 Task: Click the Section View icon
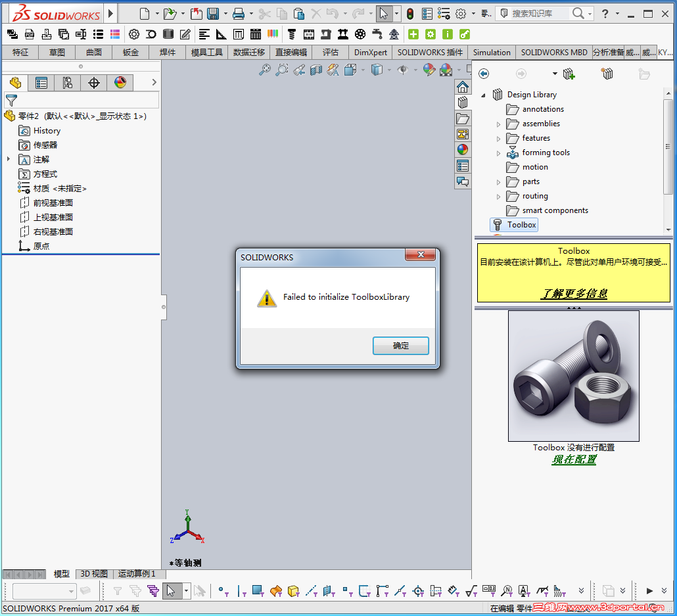click(316, 70)
